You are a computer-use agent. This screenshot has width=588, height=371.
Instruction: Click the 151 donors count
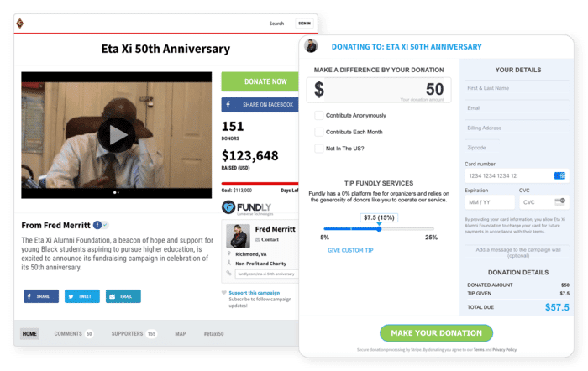click(x=233, y=126)
